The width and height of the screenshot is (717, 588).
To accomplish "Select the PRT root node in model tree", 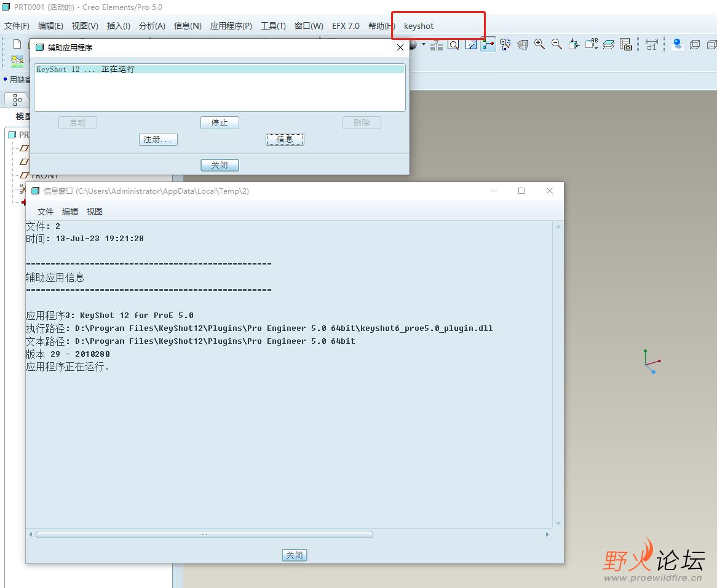I will pos(19,135).
